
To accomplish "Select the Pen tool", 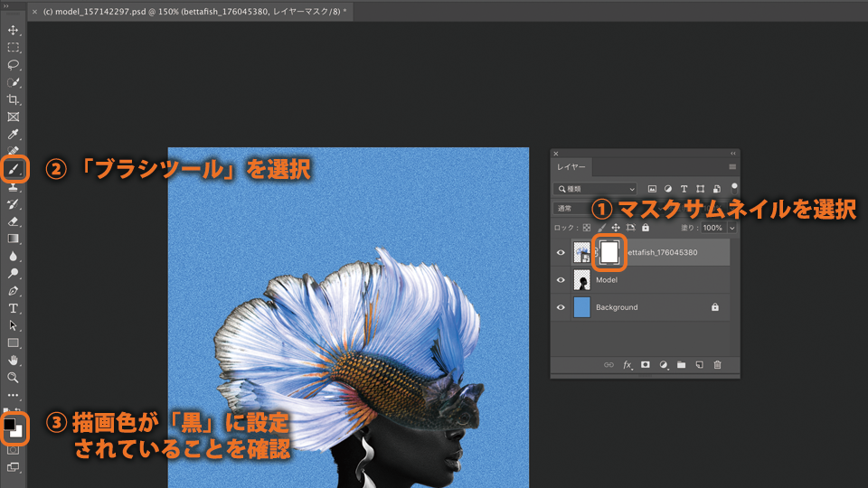I will click(13, 291).
